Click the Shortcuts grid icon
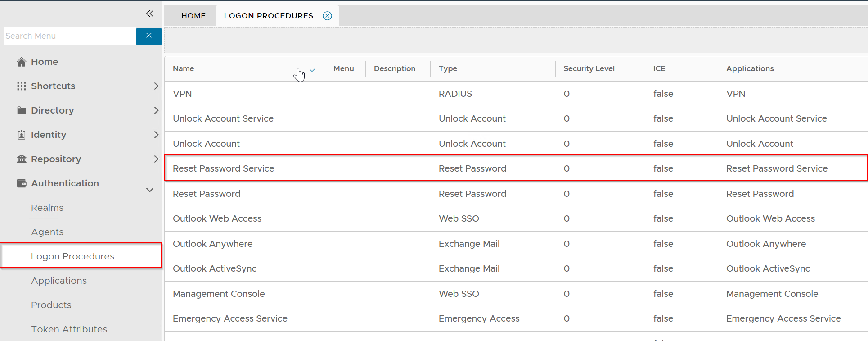The width and height of the screenshot is (868, 341). (21, 86)
